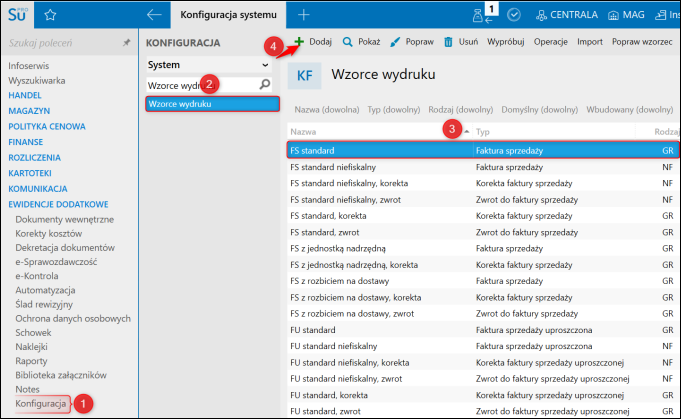Open Dekretacja dokumentów item
The width and height of the screenshot is (681, 419).
pyautogui.click(x=65, y=248)
